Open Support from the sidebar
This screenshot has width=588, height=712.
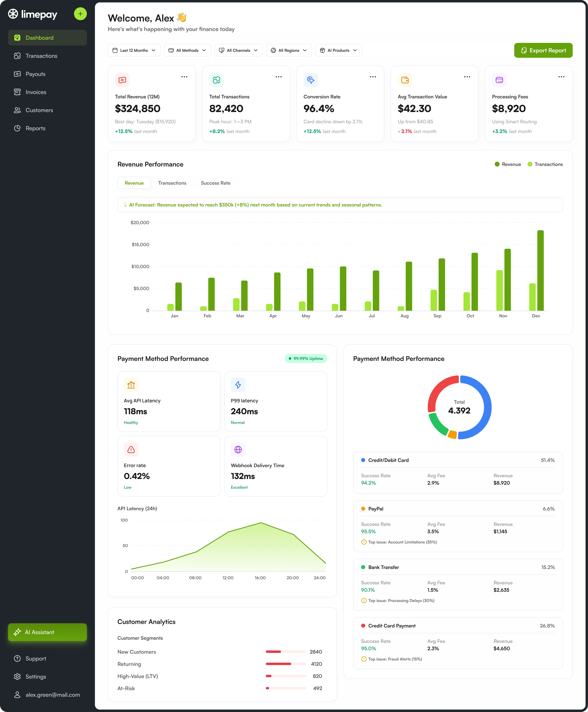tap(47, 658)
